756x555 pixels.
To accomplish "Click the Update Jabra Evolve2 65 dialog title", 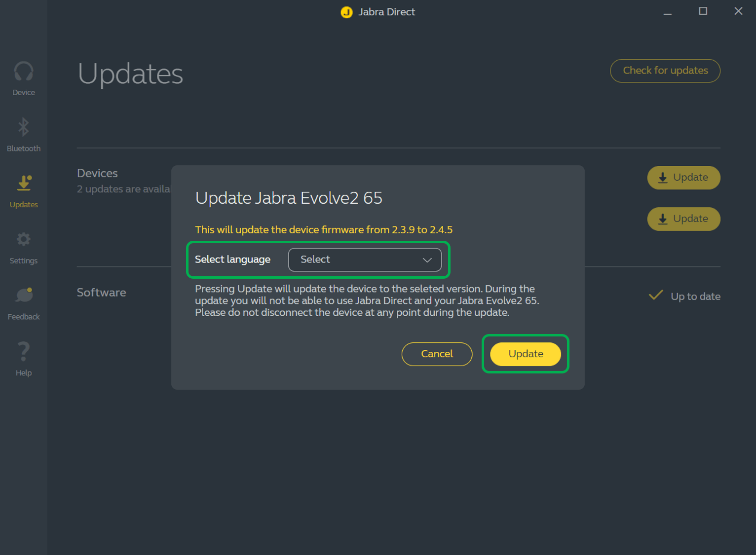I will [x=289, y=198].
